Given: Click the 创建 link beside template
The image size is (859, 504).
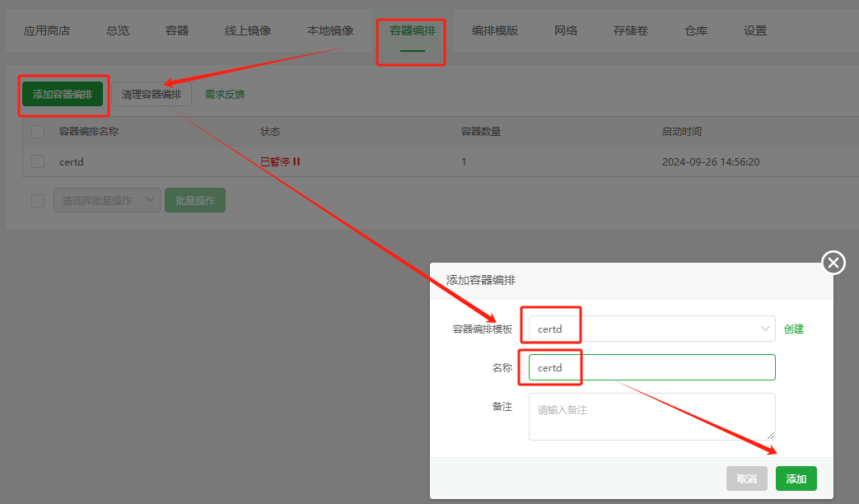Looking at the screenshot, I should coord(794,329).
